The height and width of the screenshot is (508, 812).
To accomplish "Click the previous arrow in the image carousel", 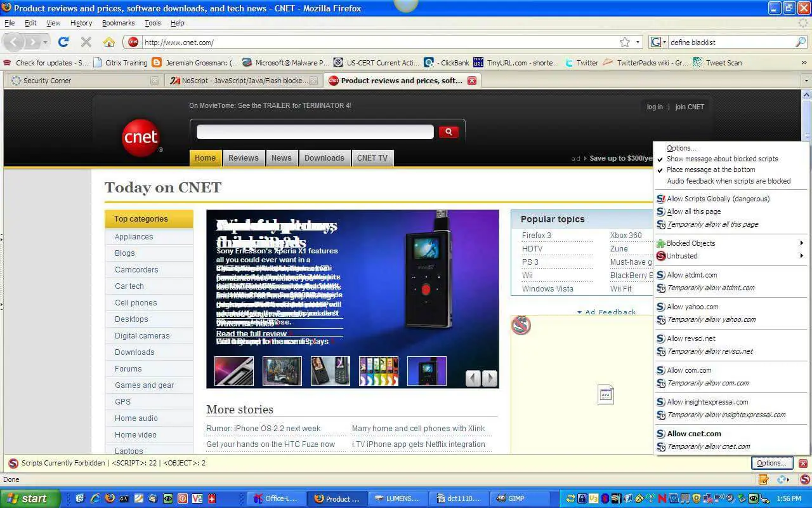I will pyautogui.click(x=473, y=379).
